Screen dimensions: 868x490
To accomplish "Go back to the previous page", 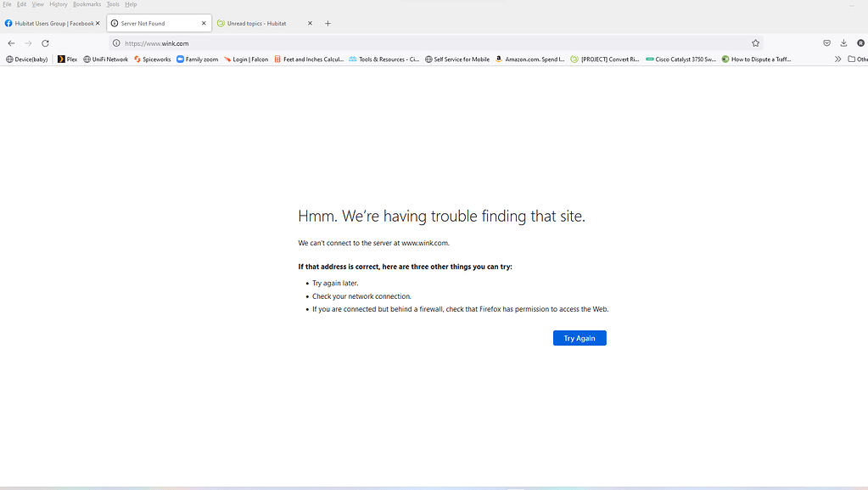I will [11, 43].
